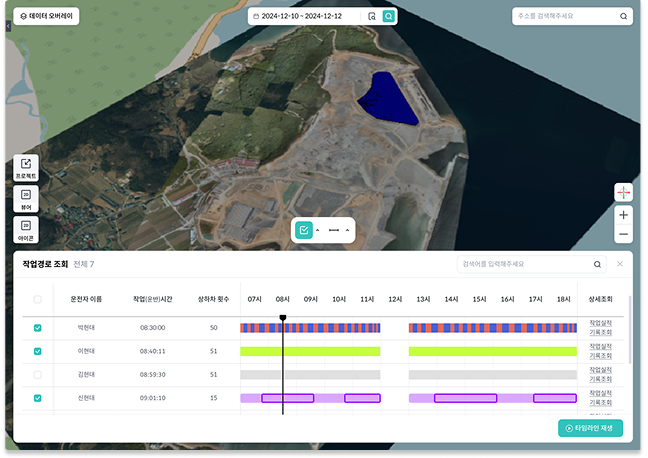Click the teal checklist tool on the map toolbar
648x458 pixels.
pyautogui.click(x=304, y=230)
